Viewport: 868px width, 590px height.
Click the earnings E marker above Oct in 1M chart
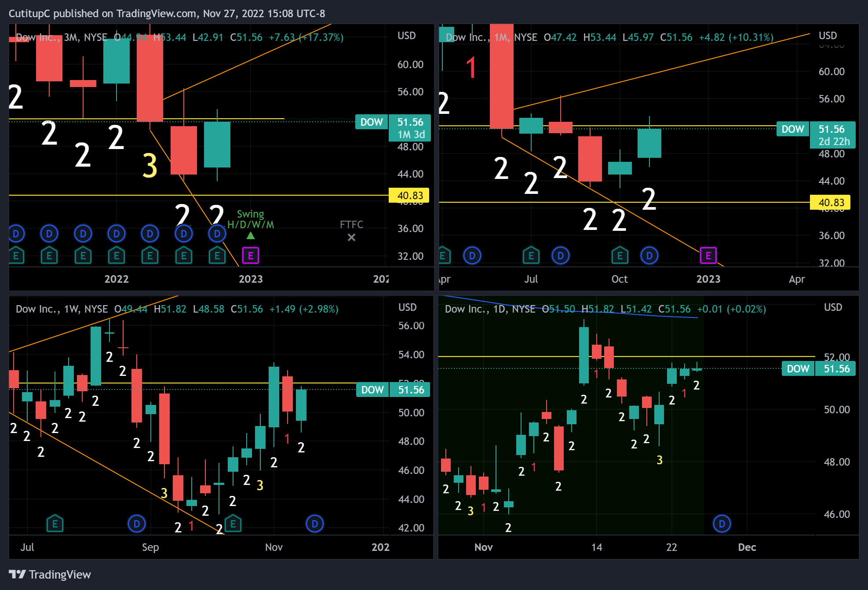pyautogui.click(x=620, y=255)
